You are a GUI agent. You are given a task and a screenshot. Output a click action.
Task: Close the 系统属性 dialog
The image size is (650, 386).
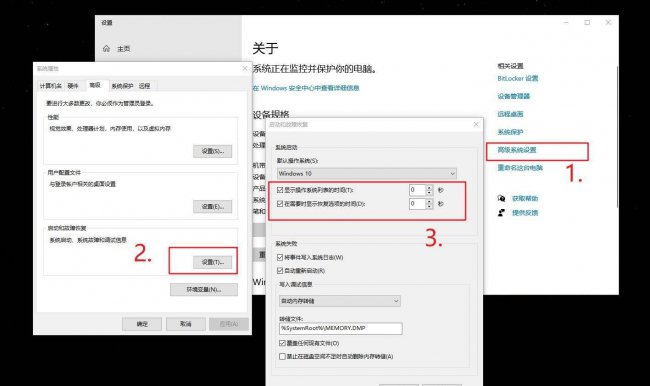[245, 68]
